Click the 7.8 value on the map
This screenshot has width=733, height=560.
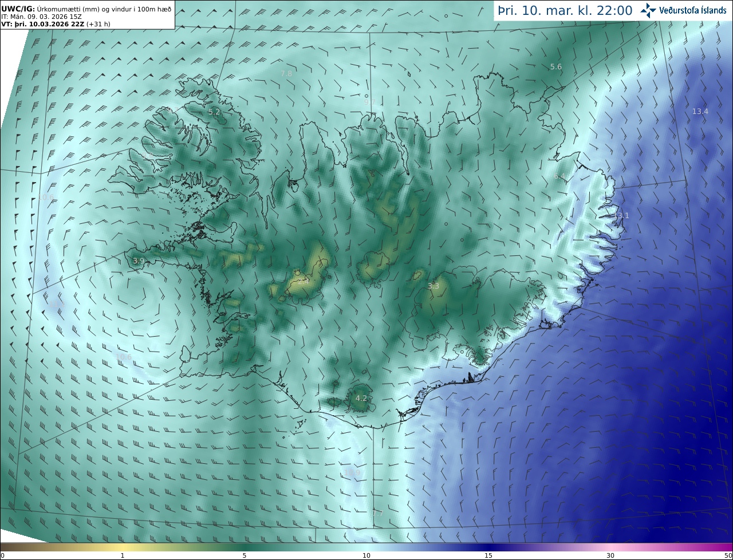pos(286,73)
